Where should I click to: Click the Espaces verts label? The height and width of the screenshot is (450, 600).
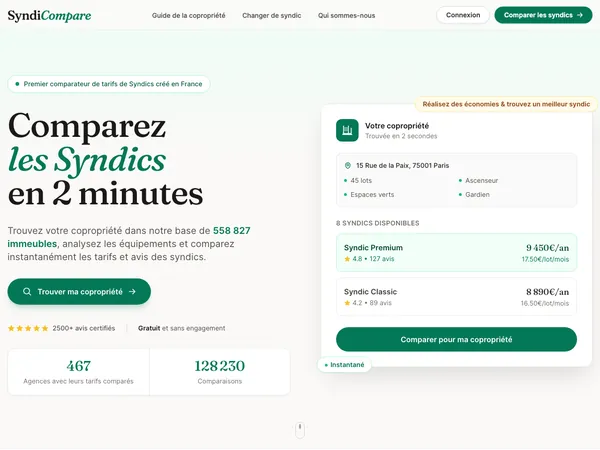pyautogui.click(x=372, y=195)
